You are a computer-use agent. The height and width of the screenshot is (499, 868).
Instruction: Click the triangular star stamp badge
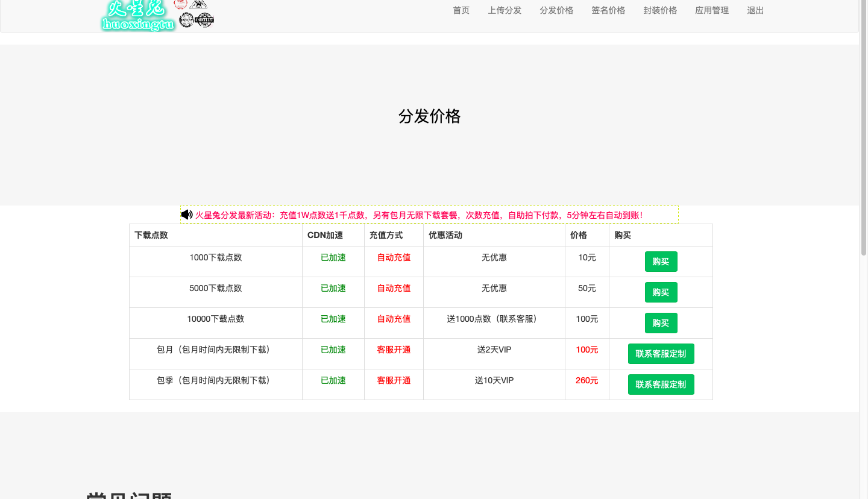[198, 4]
